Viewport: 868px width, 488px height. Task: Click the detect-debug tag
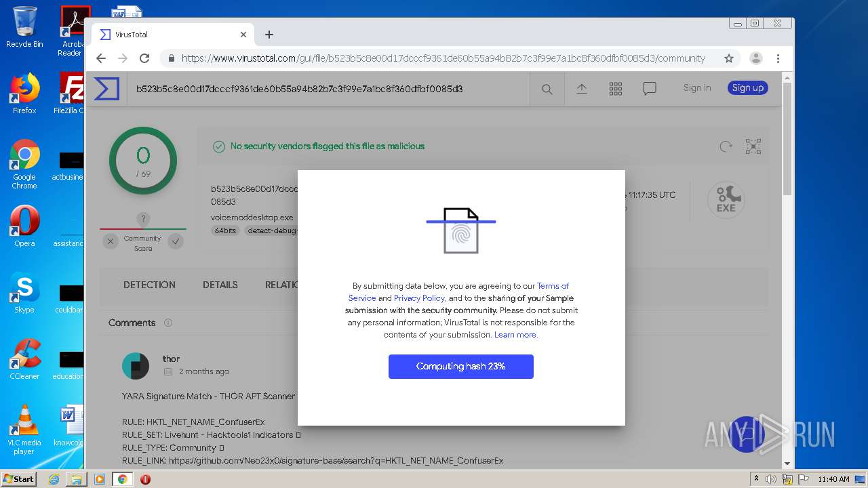click(270, 230)
